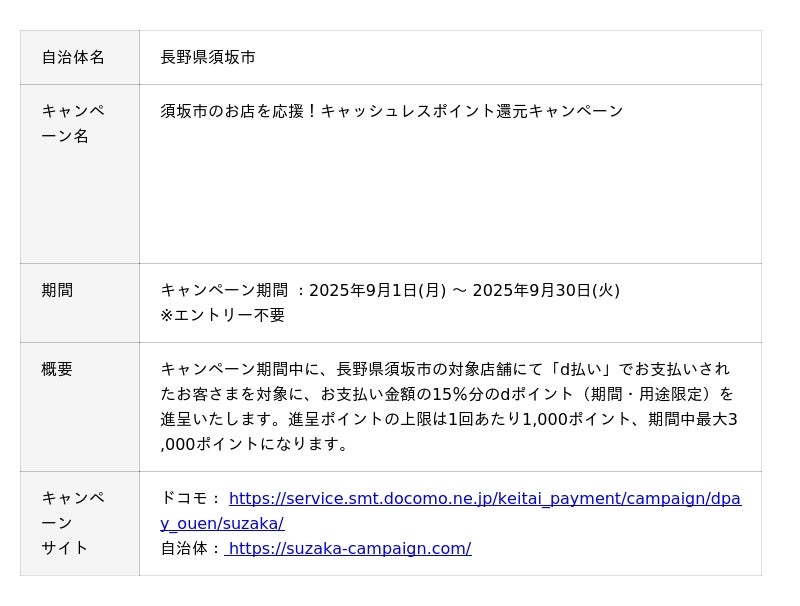
Task: Click the campaign title 須坂市のお店を応援 text
Action: coord(232,111)
